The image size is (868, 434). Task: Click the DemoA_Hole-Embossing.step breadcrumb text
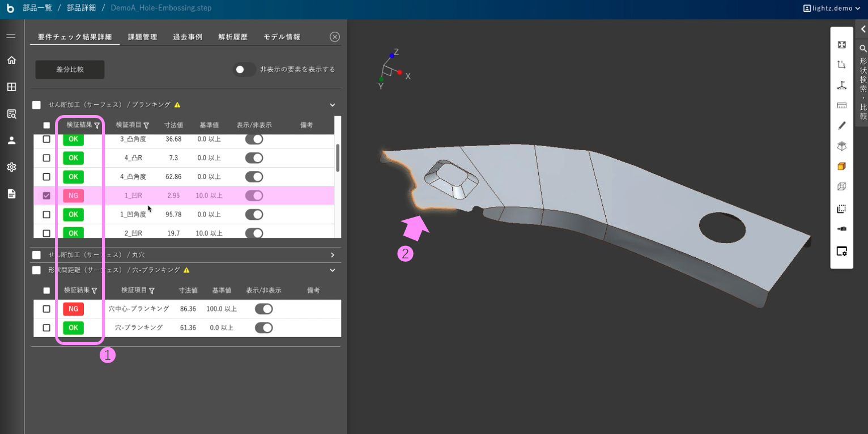coord(161,8)
